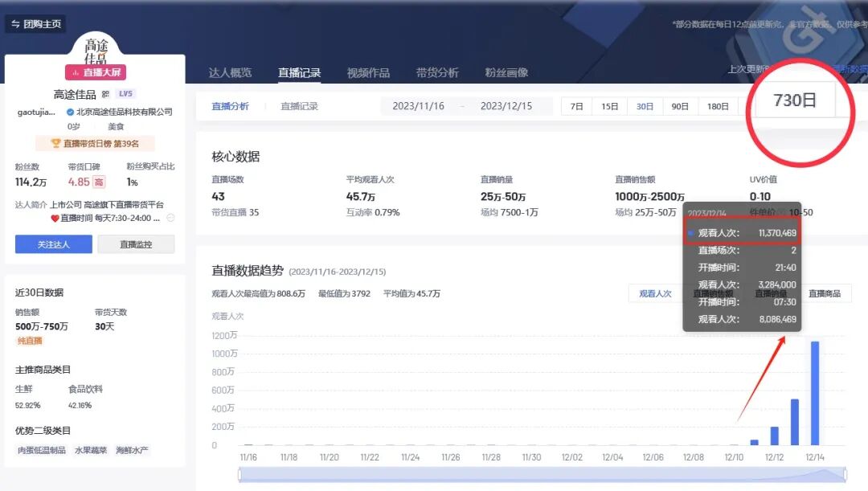Click the 12/14 tallest chart bar
The height and width of the screenshot is (491, 868).
pyautogui.click(x=815, y=393)
